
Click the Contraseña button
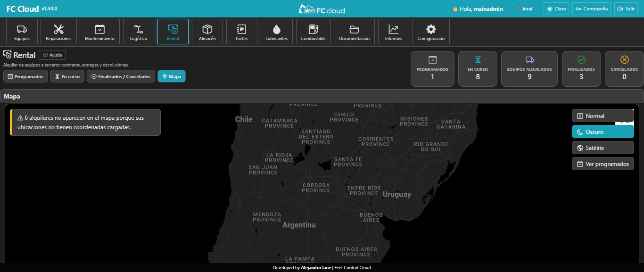pos(592,9)
